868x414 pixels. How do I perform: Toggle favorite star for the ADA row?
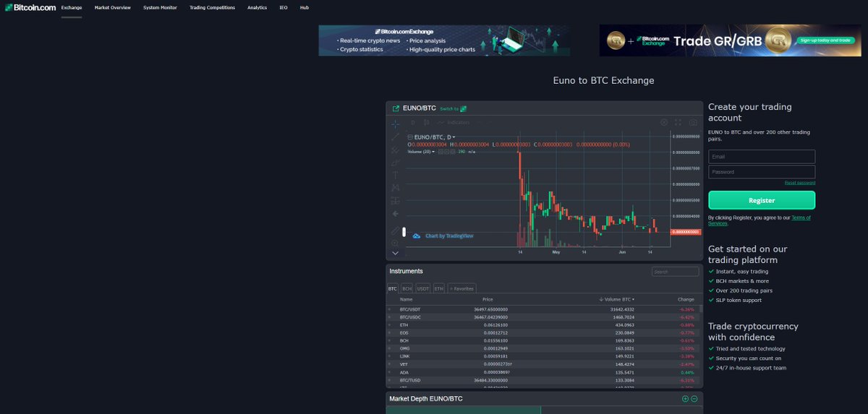[x=390, y=372]
